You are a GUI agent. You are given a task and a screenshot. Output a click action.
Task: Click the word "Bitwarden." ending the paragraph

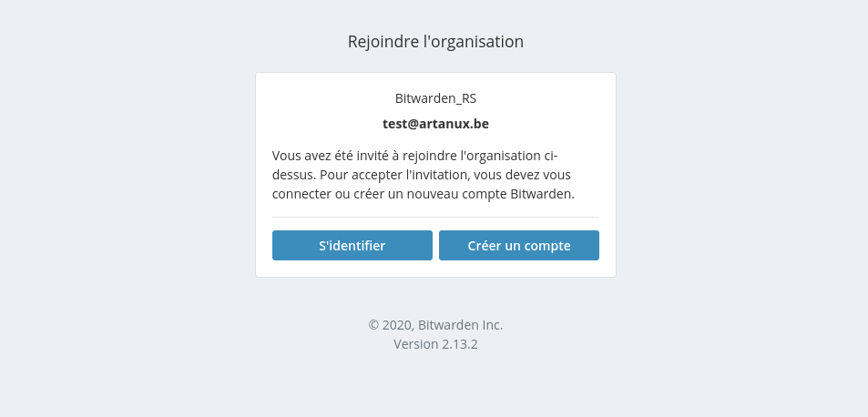(x=543, y=194)
